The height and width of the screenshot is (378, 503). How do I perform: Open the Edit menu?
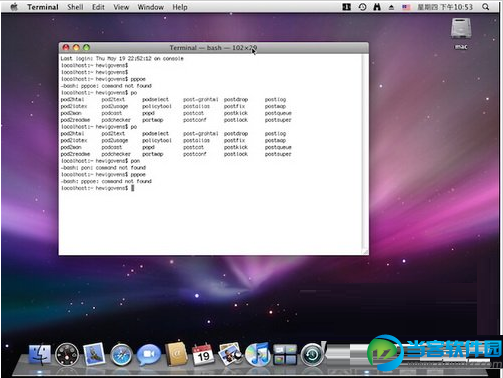tap(98, 7)
